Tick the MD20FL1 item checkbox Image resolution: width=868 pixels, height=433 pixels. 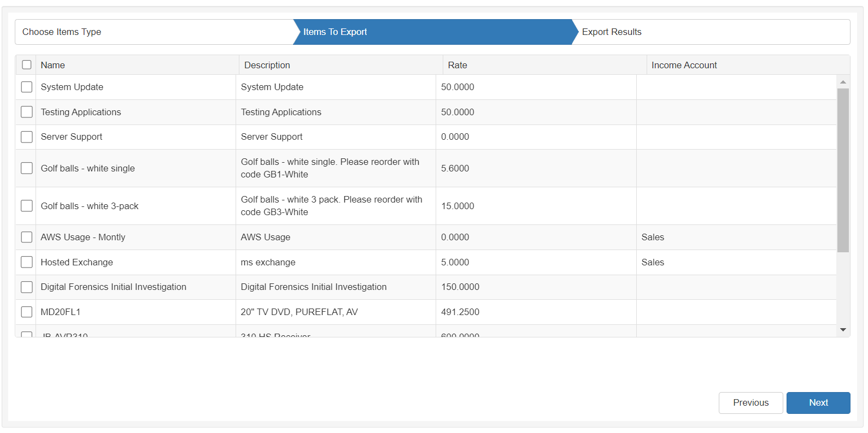coord(26,312)
